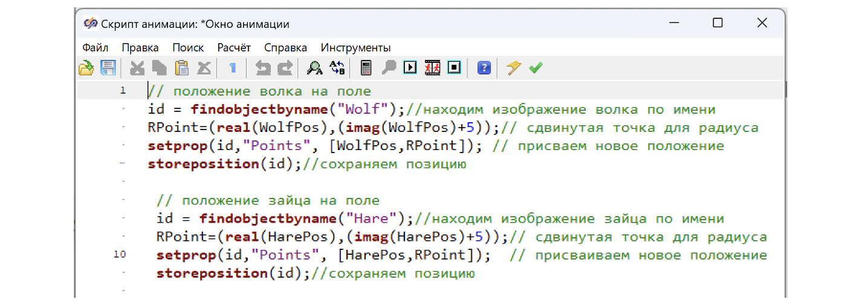
Task: Click "[HarePos,RPoint]" in setprop line
Action: tap(410, 255)
